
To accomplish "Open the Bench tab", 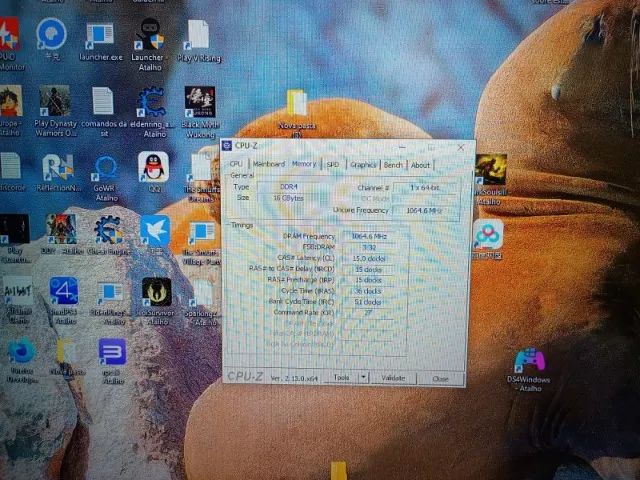I will 393,165.
